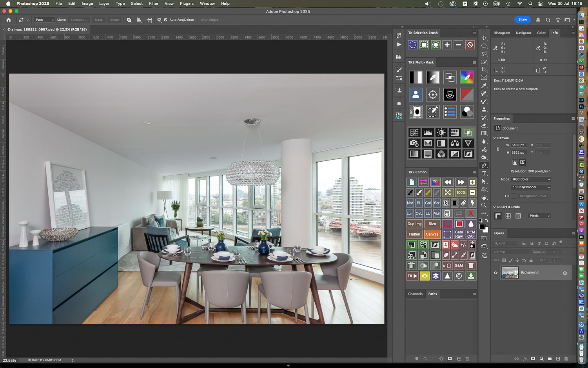Click the red X icon in TK9 Combo
The image size is (588, 368).
click(471, 213)
